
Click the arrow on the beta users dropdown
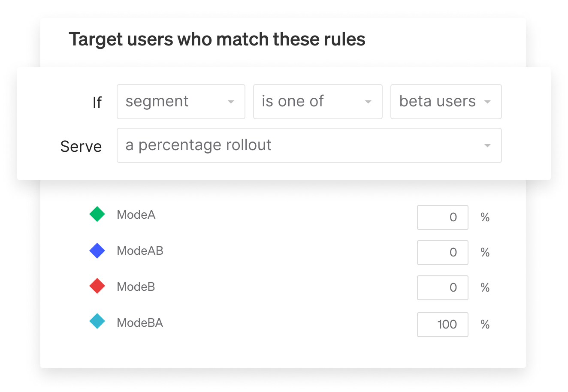click(487, 102)
